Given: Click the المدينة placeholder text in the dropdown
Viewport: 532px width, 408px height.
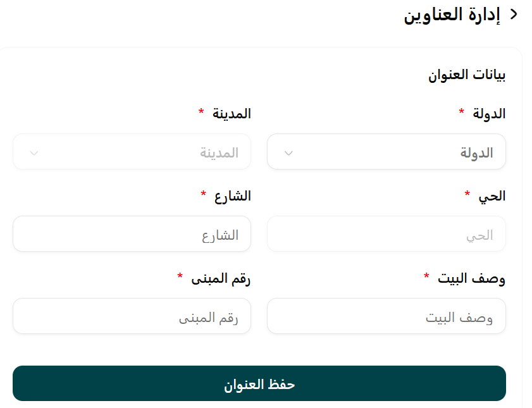Looking at the screenshot, I should 219,151.
